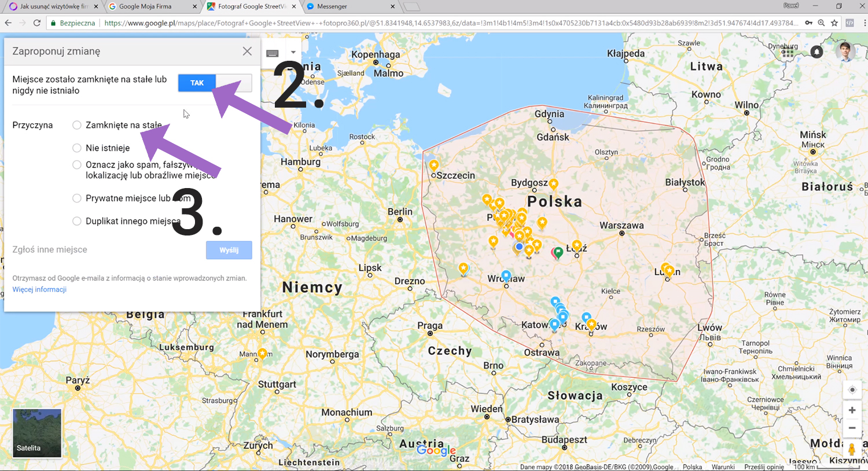The width and height of the screenshot is (868, 471).
Task: Click the yellow star pin near Szczecin
Action: tap(434, 166)
